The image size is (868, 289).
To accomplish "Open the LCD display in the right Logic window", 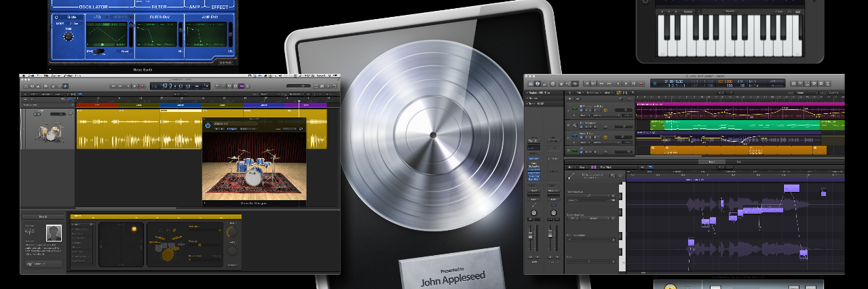I will coord(717,83).
